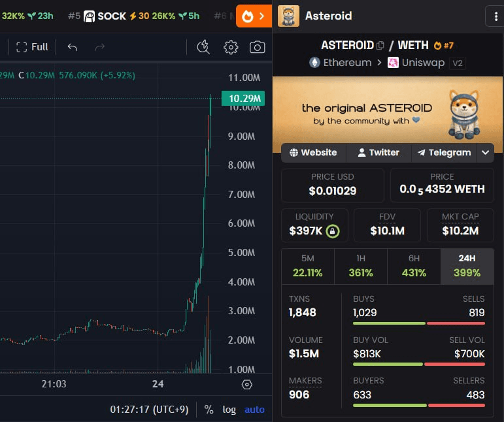The width and height of the screenshot is (504, 422).
Task: Click the MKT CAP $10.2M box
Action: pos(460,225)
